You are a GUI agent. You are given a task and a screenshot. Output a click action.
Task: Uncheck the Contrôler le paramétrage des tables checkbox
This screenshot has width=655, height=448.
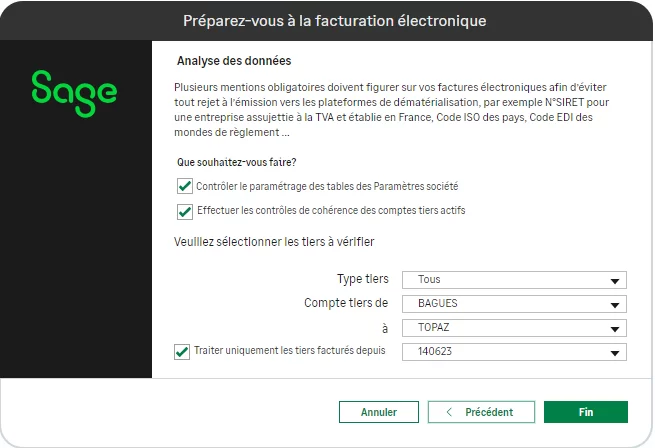[x=184, y=186]
